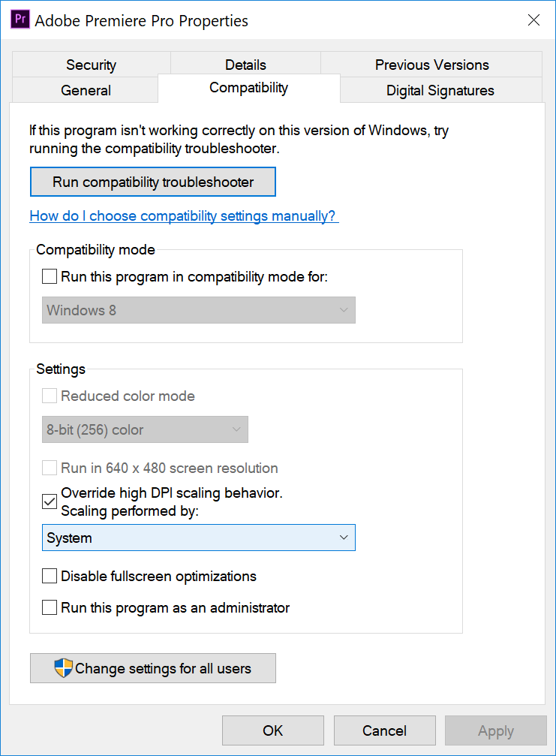Click Change settings for all users
Screen dimensions: 556x756
153,668
